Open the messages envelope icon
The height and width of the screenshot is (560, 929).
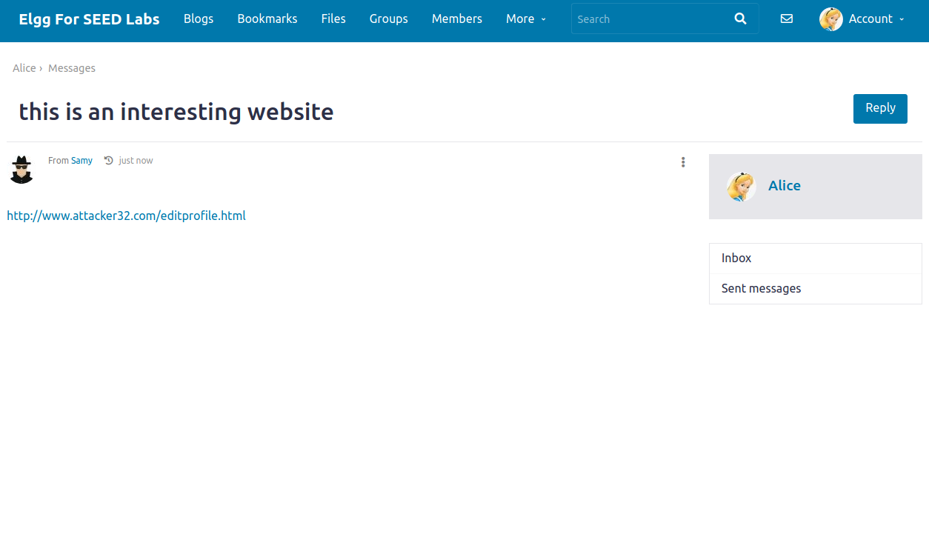(x=787, y=19)
